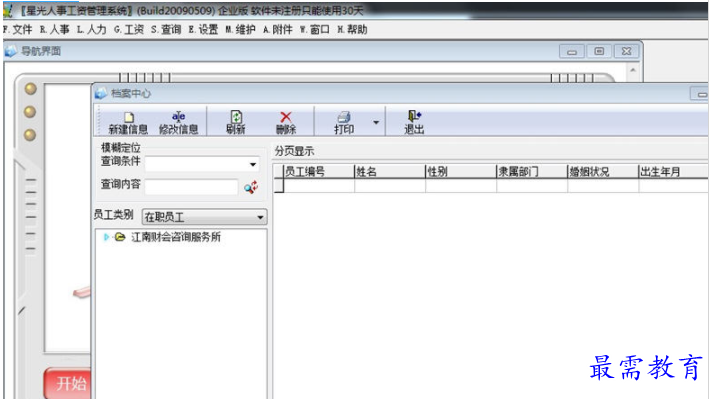Click the application icon in the title bar
The image size is (711, 399).
[x=8, y=10]
